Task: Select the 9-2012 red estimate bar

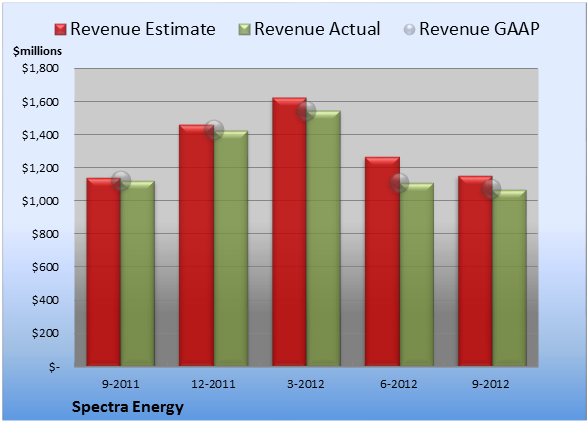Action: pos(475,271)
